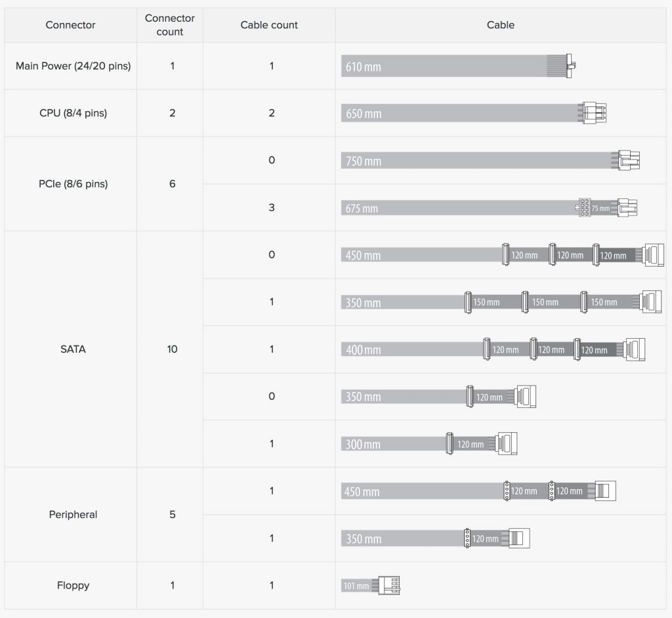Click the middle PCIe connector before the 75 mm segment
The height and width of the screenshot is (618, 672).
[583, 208]
